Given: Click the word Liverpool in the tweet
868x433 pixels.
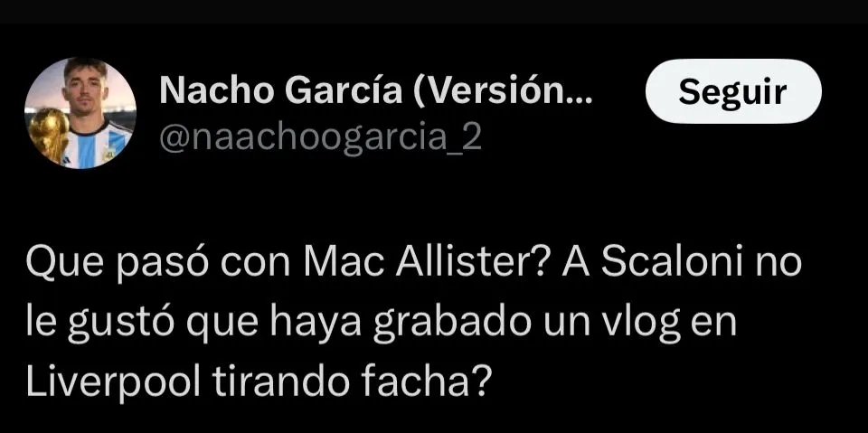Looking at the screenshot, I should pyautogui.click(x=114, y=382).
